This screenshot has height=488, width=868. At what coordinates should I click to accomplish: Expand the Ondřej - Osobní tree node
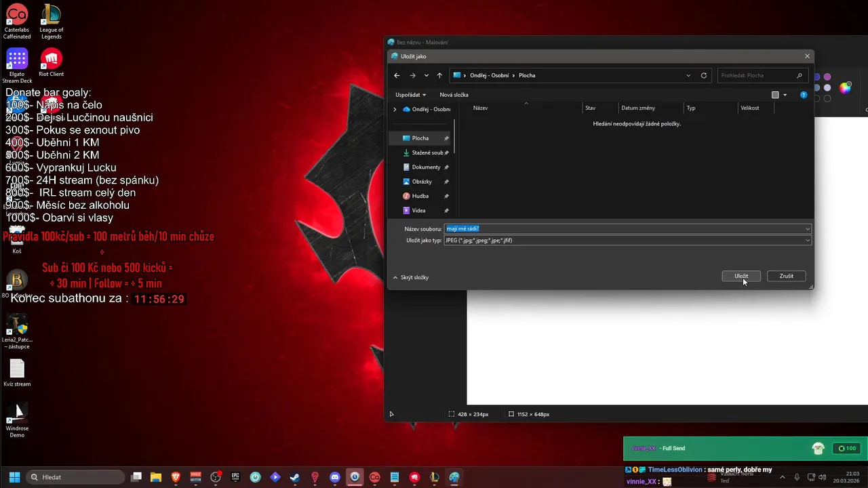[x=395, y=109]
